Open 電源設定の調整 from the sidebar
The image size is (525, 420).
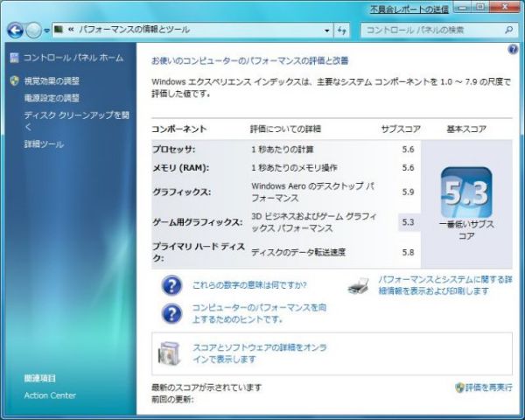tap(52, 98)
